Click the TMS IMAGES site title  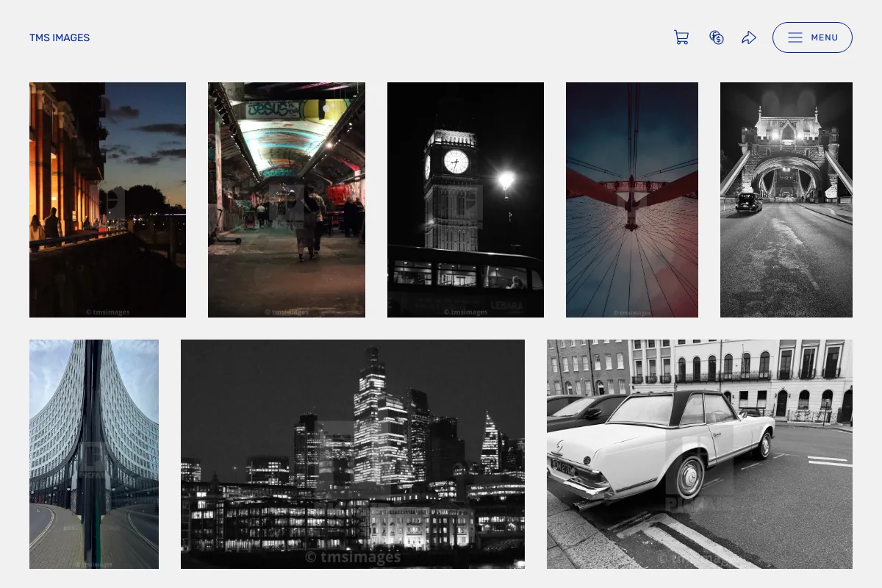point(60,37)
